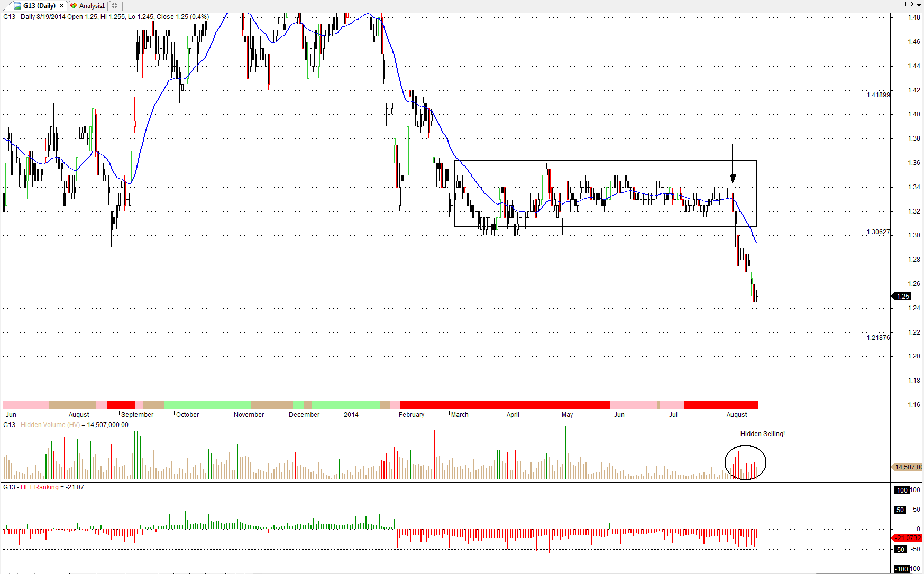Open the tab list dropdown arrow
924x574 pixels.
(x=919, y=5)
